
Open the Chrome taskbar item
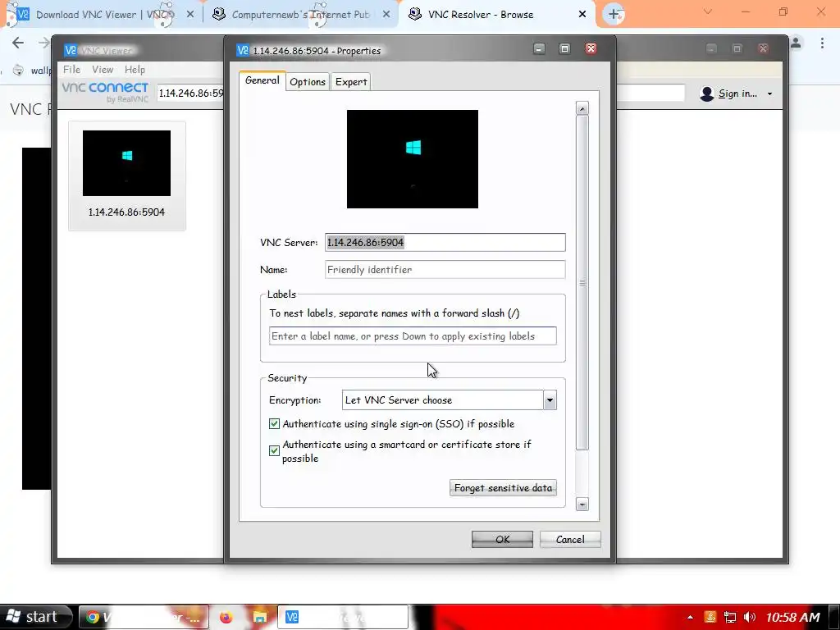pos(144,617)
